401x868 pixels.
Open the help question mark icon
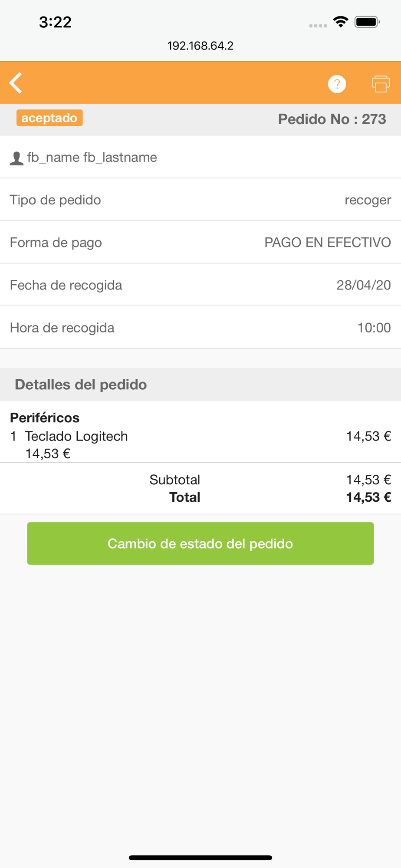point(337,84)
